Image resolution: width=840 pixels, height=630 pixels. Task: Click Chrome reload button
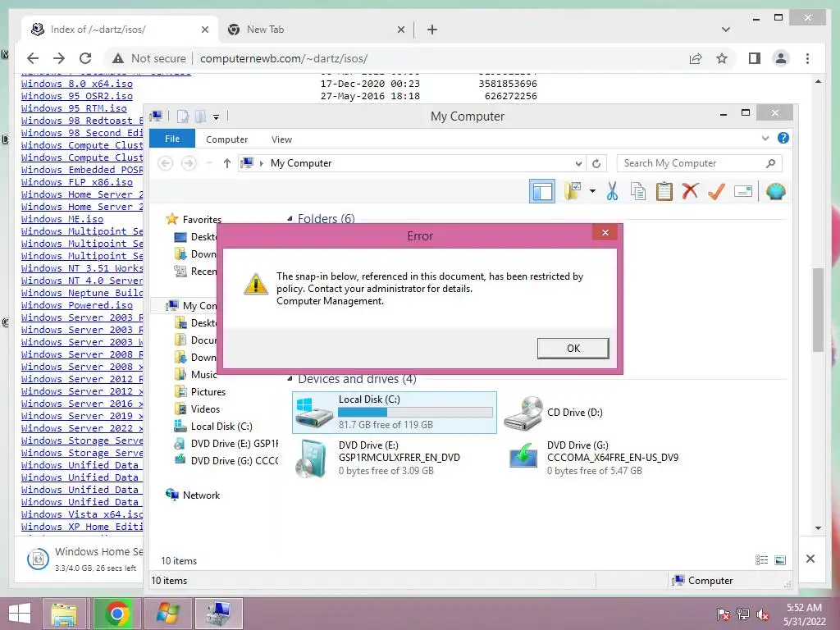(85, 58)
